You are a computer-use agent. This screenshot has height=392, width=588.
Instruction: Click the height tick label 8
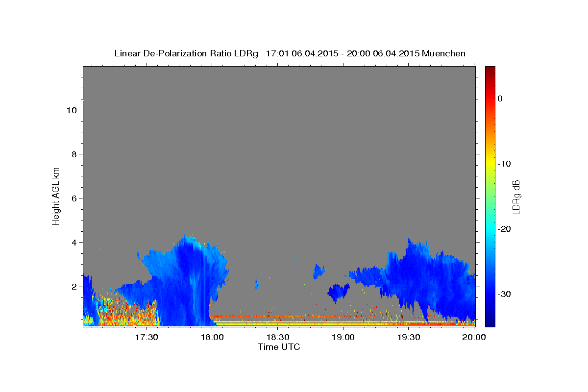coord(74,154)
